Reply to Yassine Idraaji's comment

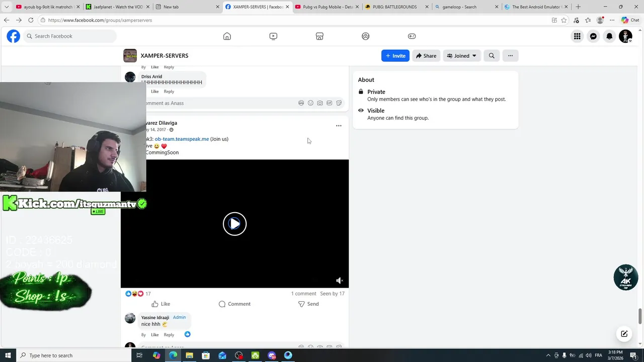pyautogui.click(x=169, y=335)
